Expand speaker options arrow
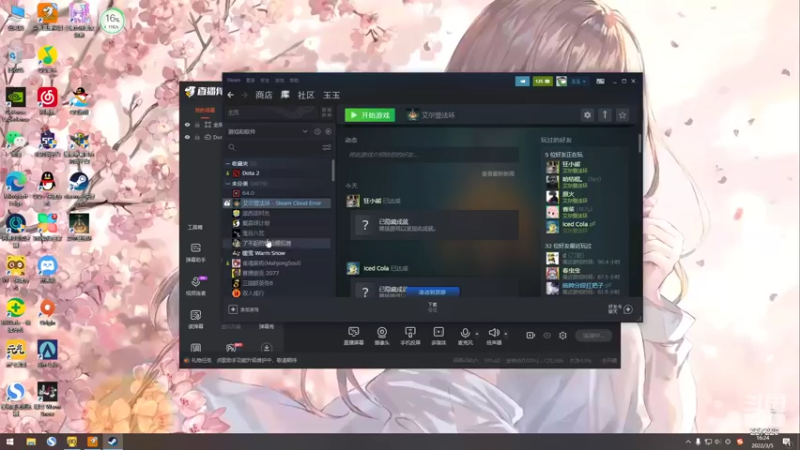 (x=506, y=334)
